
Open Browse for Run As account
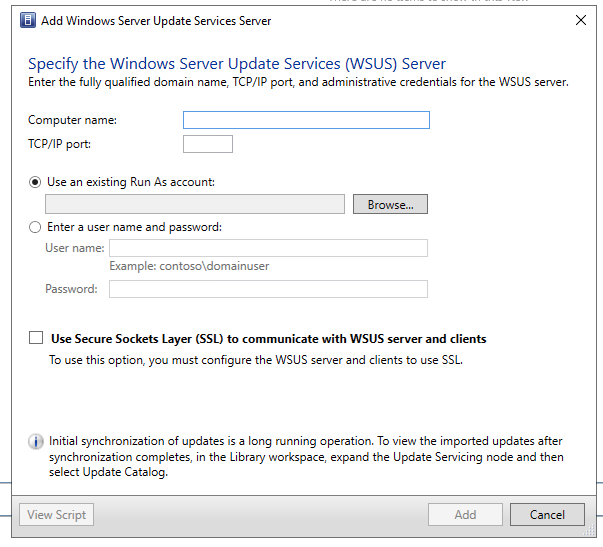[390, 204]
